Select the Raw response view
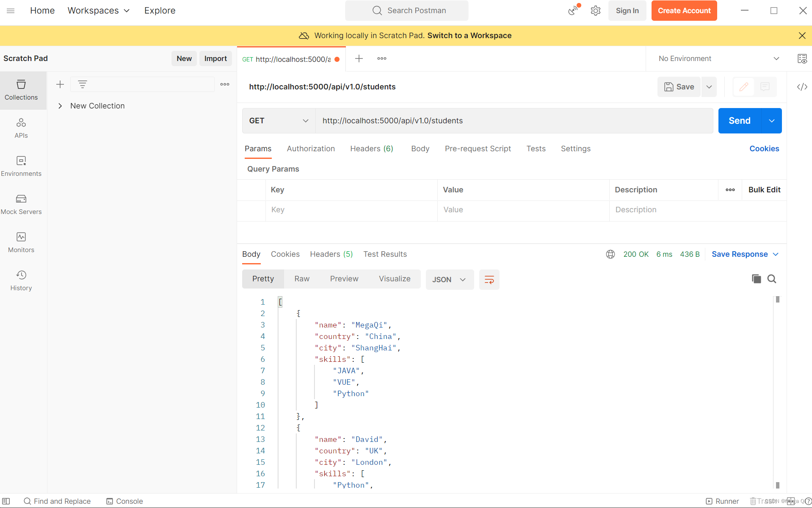 tap(302, 279)
